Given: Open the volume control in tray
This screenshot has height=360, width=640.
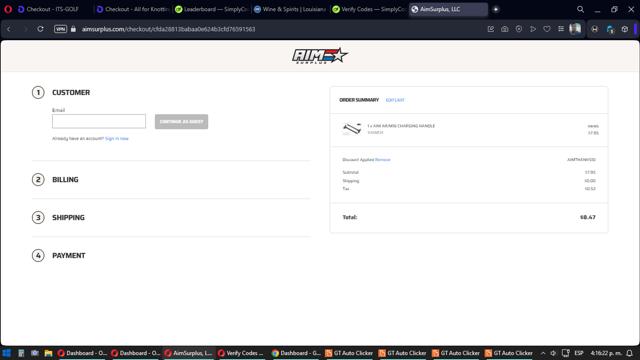Looking at the screenshot, I should click(x=553, y=353).
